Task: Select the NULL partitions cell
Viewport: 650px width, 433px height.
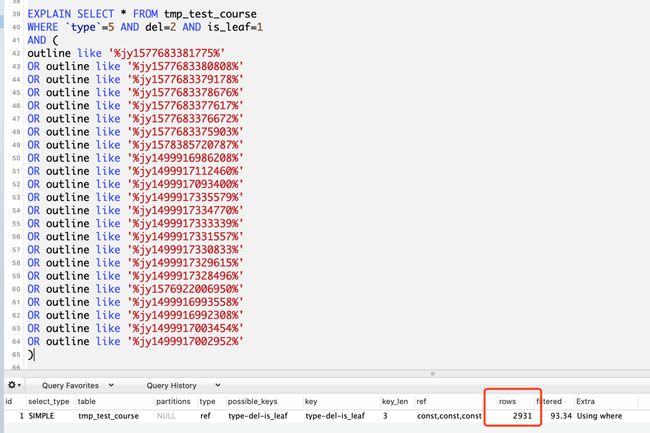Action: (x=166, y=416)
